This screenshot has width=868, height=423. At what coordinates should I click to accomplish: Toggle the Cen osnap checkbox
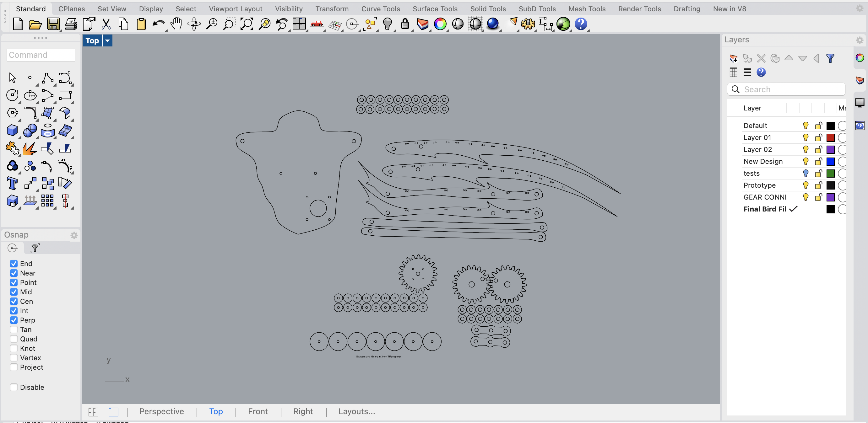click(14, 302)
